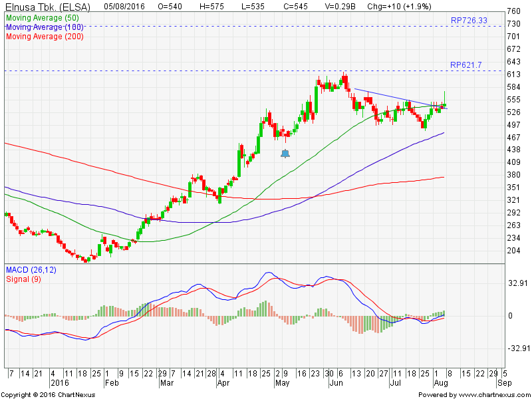Image resolution: width=532 pixels, height=399 pixels.
Task: Click the H=575 high price value
Action: point(211,7)
